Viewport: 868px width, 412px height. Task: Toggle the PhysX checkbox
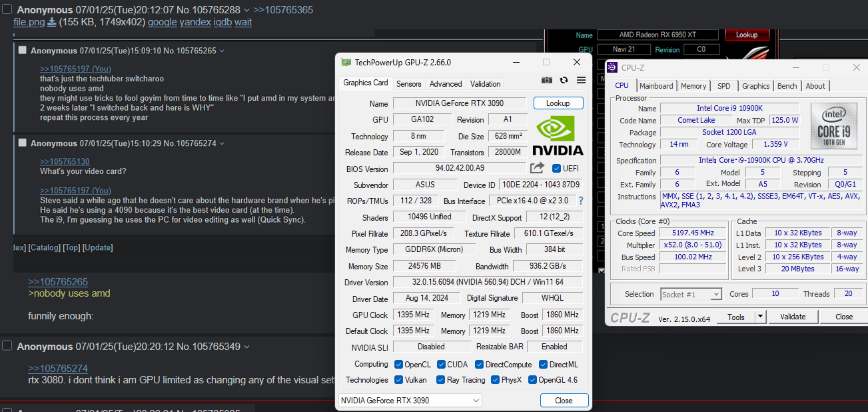496,380
